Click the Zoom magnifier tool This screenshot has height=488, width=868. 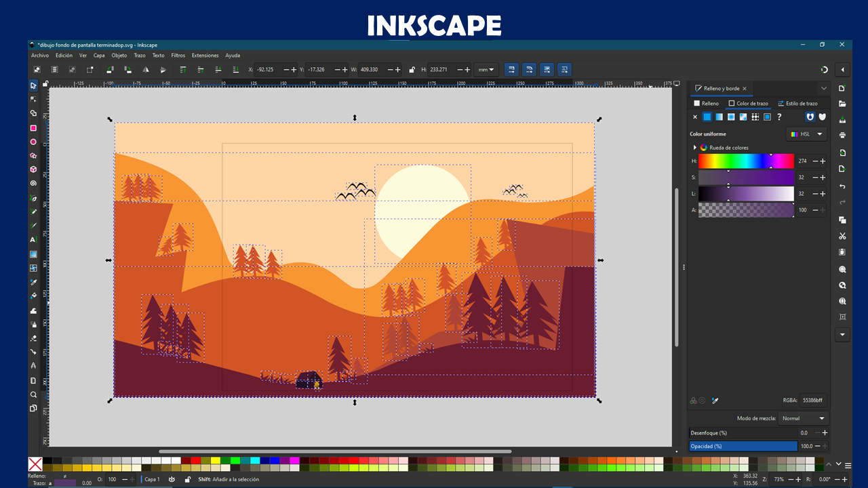pos(33,394)
